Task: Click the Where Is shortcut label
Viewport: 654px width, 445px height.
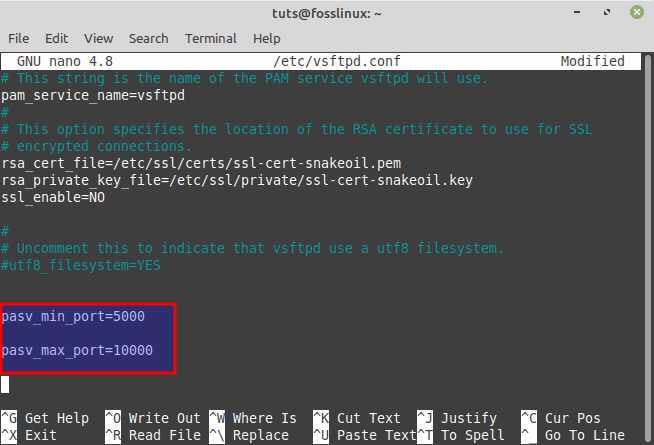Action: click(x=264, y=418)
